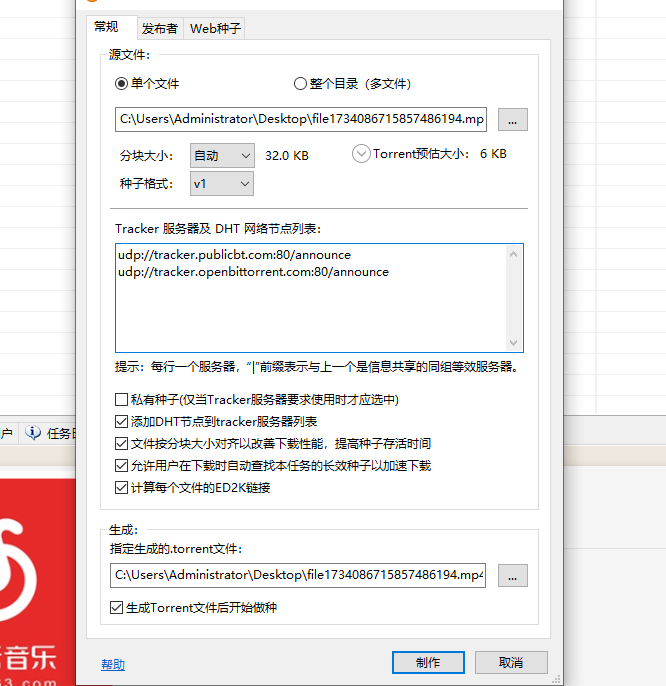Open the 帮助 link
This screenshot has height=686, width=666.
[113, 665]
